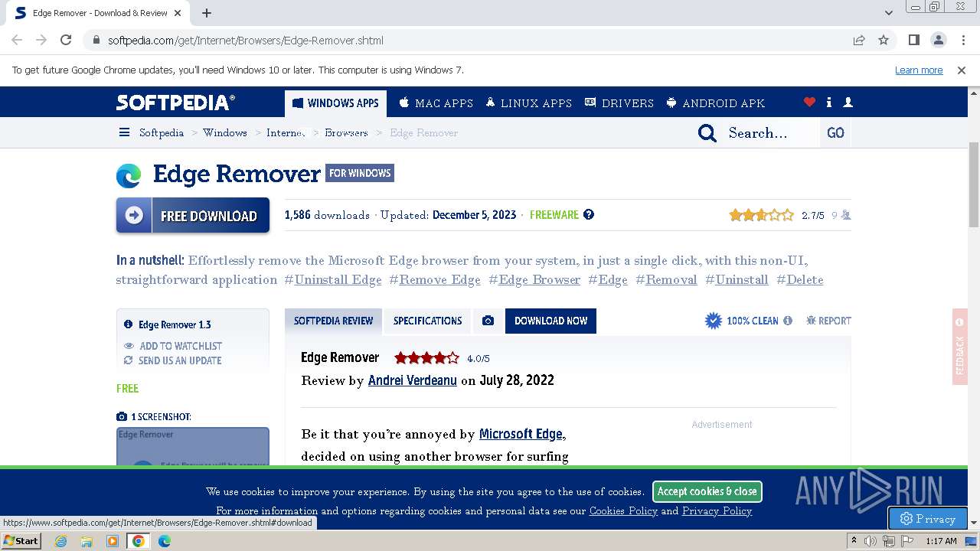Select the Mac Apps tab
980x551 pixels.
pyautogui.click(x=436, y=103)
